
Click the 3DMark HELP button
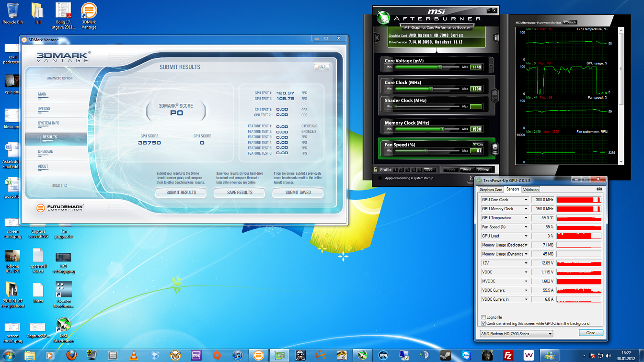coord(322,67)
